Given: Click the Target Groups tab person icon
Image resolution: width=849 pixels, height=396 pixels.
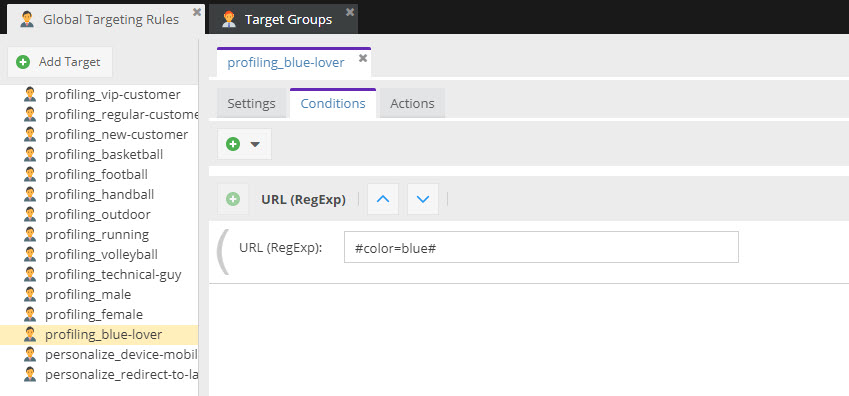Looking at the screenshot, I should tap(229, 20).
